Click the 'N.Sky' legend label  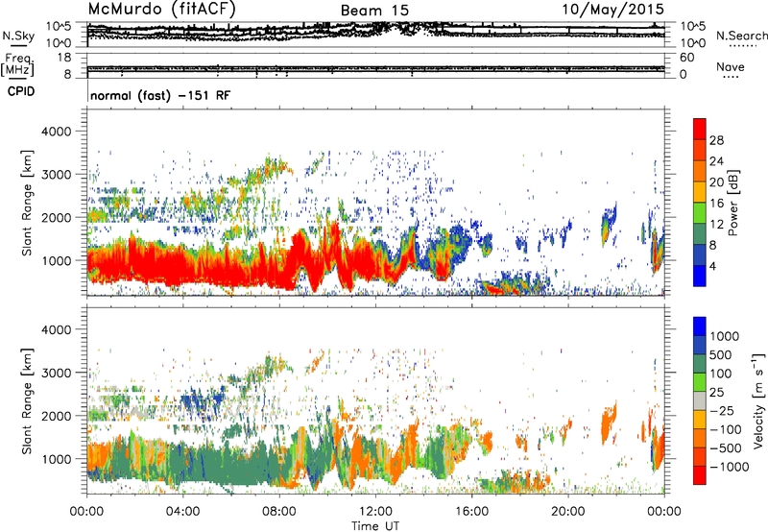(18, 36)
